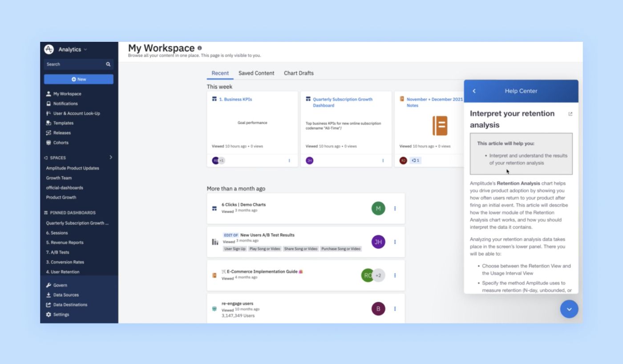Open Quarterly Subscription Growth Dashboard link
Viewport: 623px width, 364px height.
(343, 102)
